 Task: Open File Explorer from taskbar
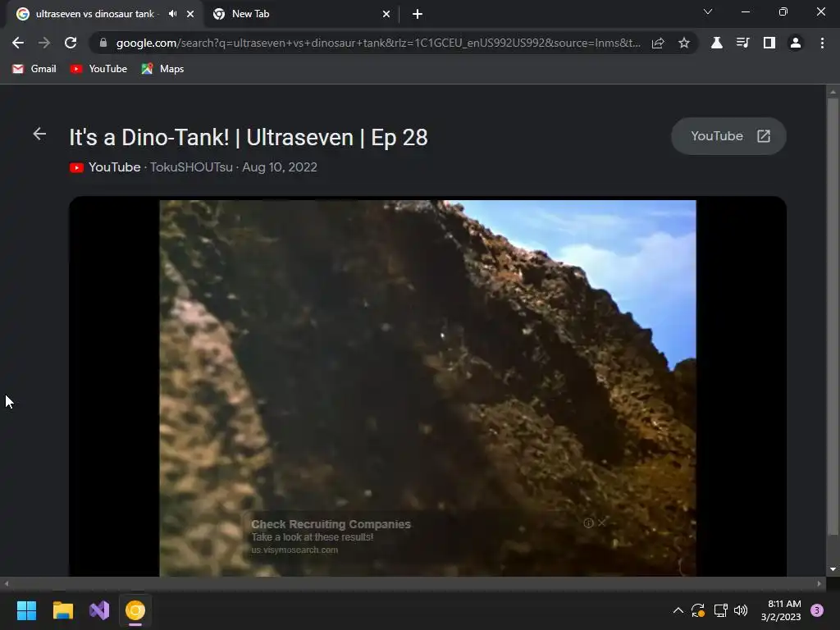62,610
